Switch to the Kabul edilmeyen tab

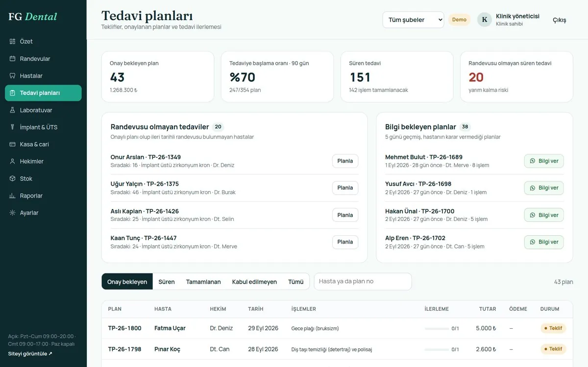254,282
